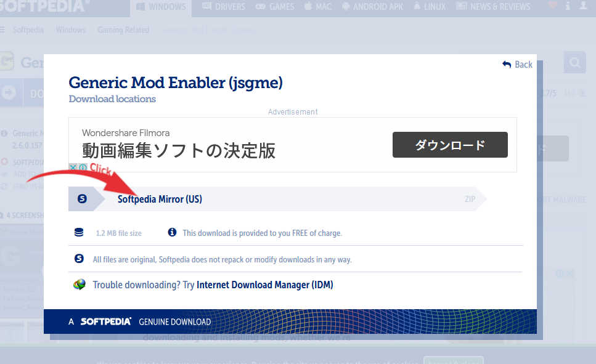Click the GENUINE DOWNLOAD banner text
Viewport: 596px width, 364px height.
tap(175, 322)
